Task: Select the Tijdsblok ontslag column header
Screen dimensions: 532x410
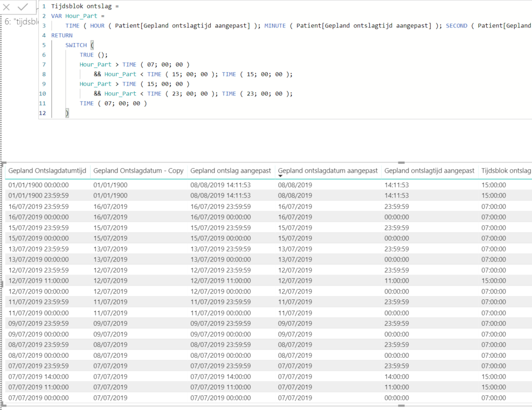Action: 506,170
